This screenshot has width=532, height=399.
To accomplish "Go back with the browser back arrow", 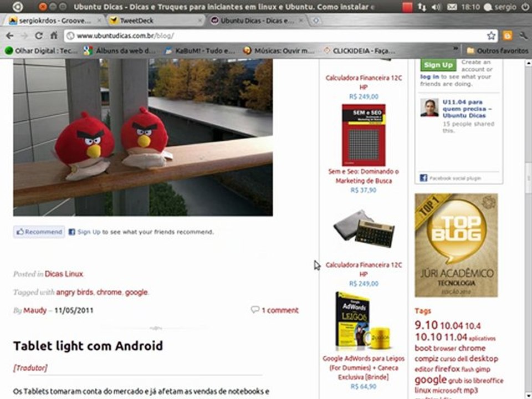I will point(10,35).
